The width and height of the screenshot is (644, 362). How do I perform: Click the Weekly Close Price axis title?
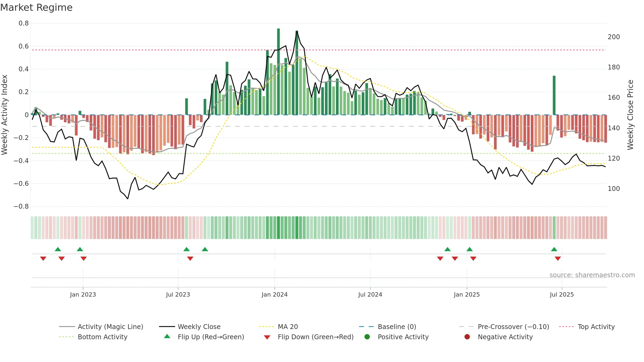pos(630,115)
